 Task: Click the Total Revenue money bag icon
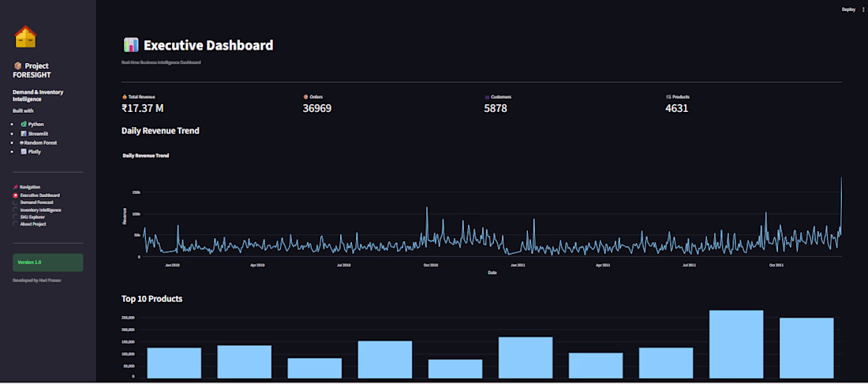124,97
